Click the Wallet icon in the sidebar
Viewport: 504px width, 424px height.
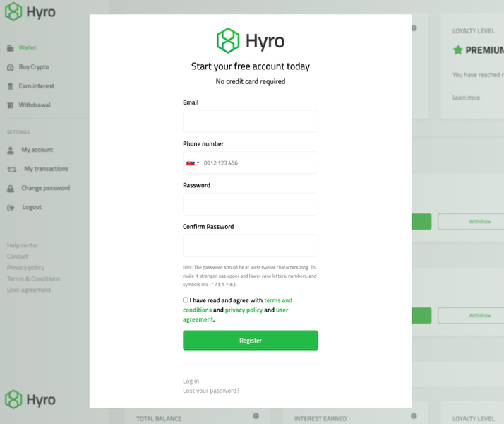click(11, 48)
